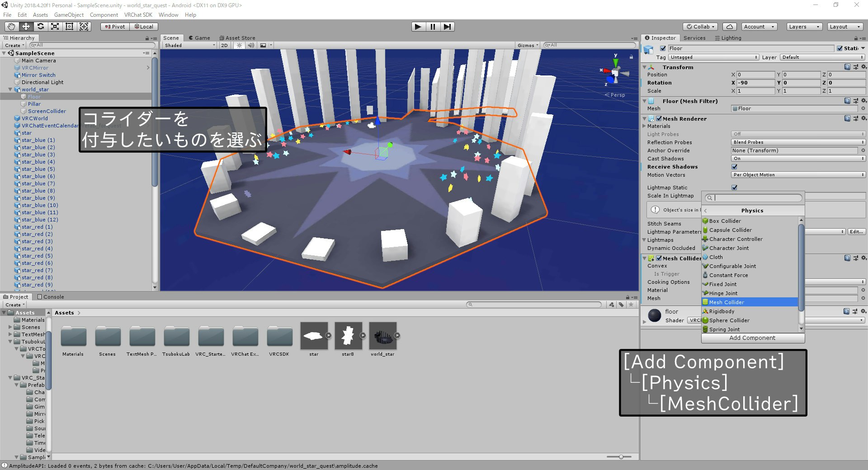
Task: Uncheck Receive Shadows in Mesh Renderer
Action: click(735, 166)
